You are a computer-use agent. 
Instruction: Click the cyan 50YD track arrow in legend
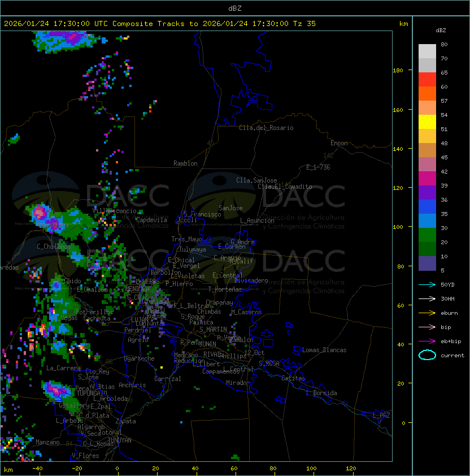click(427, 284)
